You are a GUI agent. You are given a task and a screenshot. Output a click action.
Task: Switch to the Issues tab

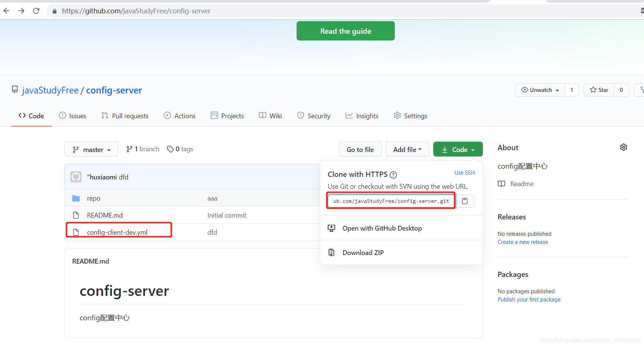click(x=73, y=116)
